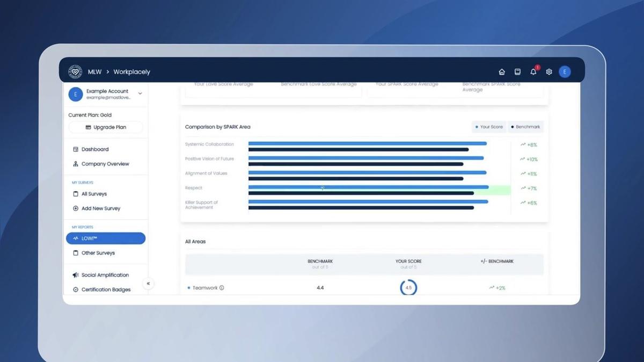
Task: Open the home icon in top bar
Action: pos(502,72)
